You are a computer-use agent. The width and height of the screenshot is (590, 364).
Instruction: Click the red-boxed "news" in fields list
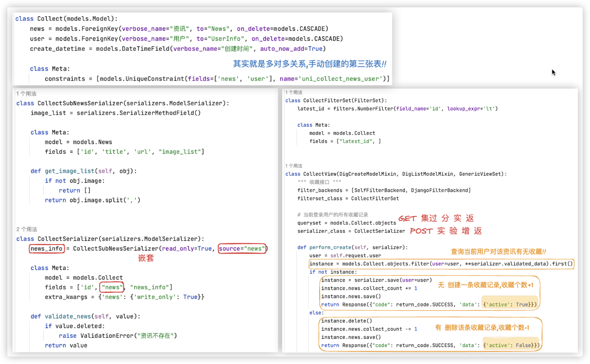pyautogui.click(x=112, y=287)
